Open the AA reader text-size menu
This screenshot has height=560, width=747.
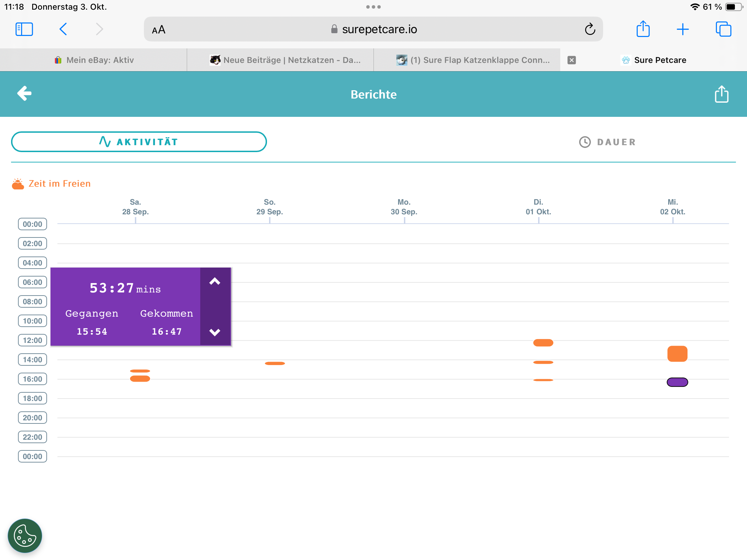coord(159,30)
